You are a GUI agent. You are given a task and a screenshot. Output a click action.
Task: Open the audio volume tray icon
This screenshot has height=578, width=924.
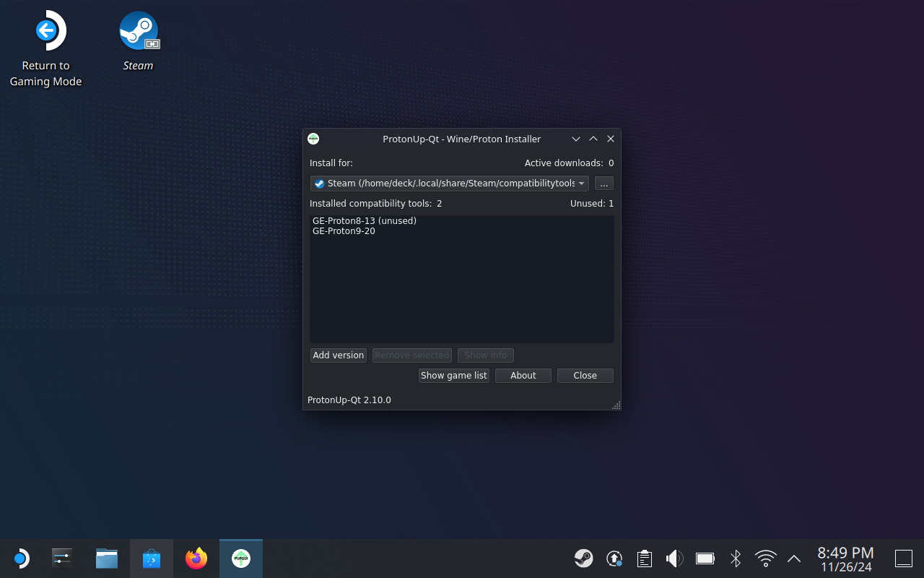(x=675, y=558)
